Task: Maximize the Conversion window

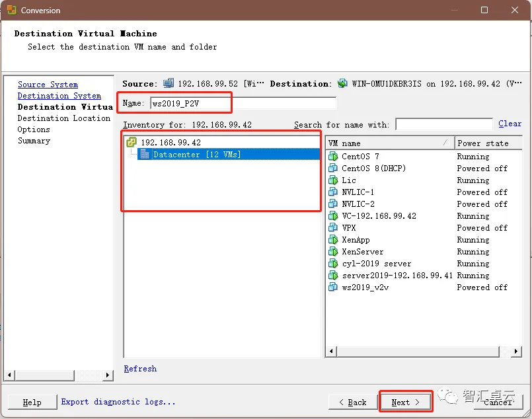Action: [484, 10]
